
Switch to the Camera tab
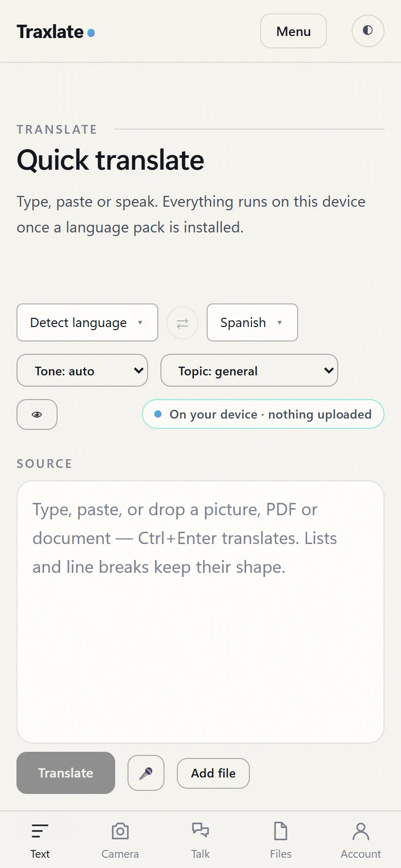pyautogui.click(x=120, y=840)
